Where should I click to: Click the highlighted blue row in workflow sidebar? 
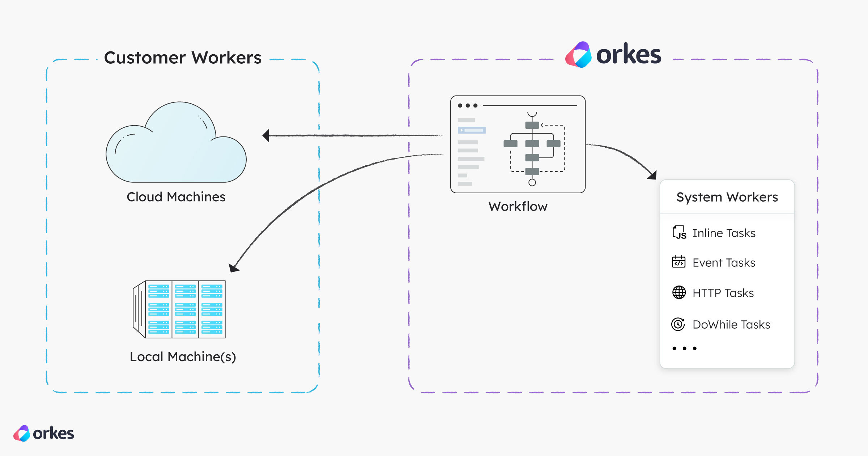pos(472,130)
